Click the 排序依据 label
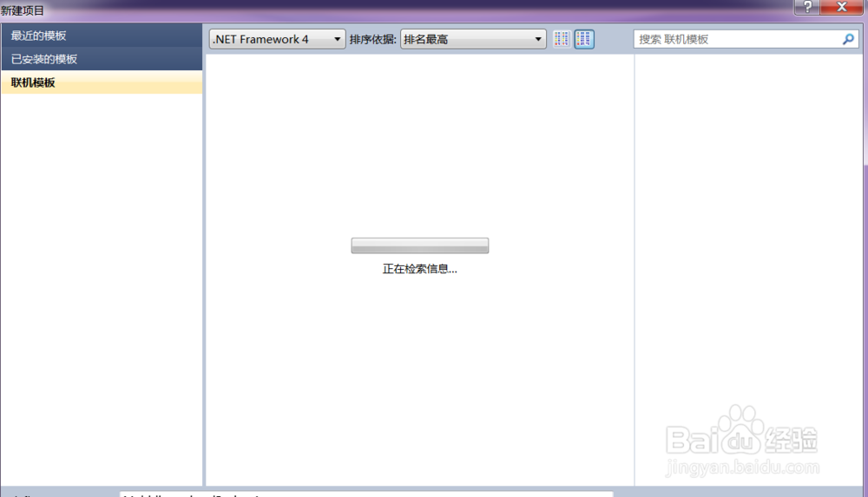 point(372,39)
